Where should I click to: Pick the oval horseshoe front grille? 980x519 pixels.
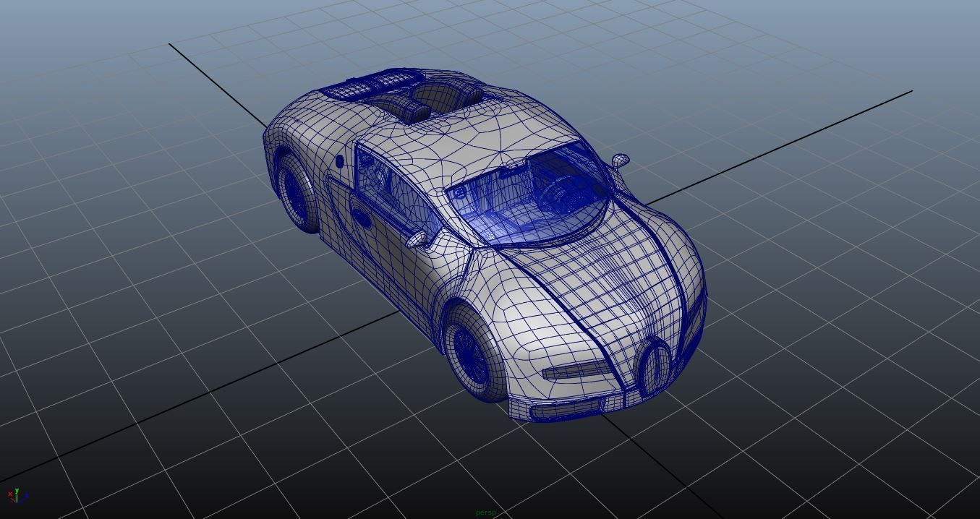click(655, 367)
